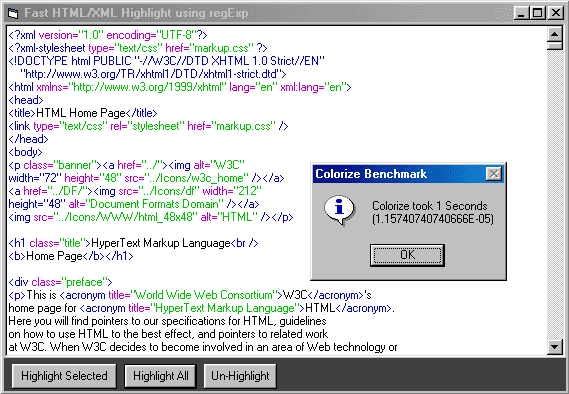Click the <body> tag line in editor
This screenshot has height=394, width=569.
coord(25,152)
